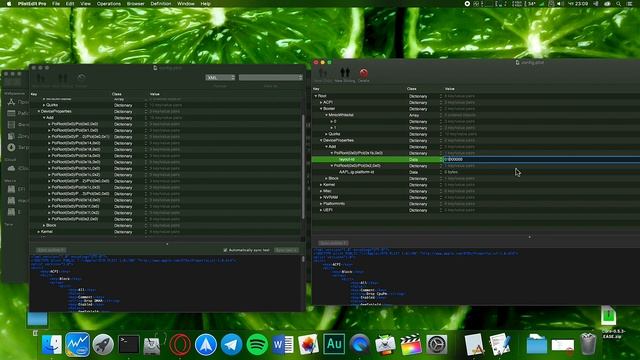The image size is (640, 360).
Task: Open the View menu
Action: point(85,4)
